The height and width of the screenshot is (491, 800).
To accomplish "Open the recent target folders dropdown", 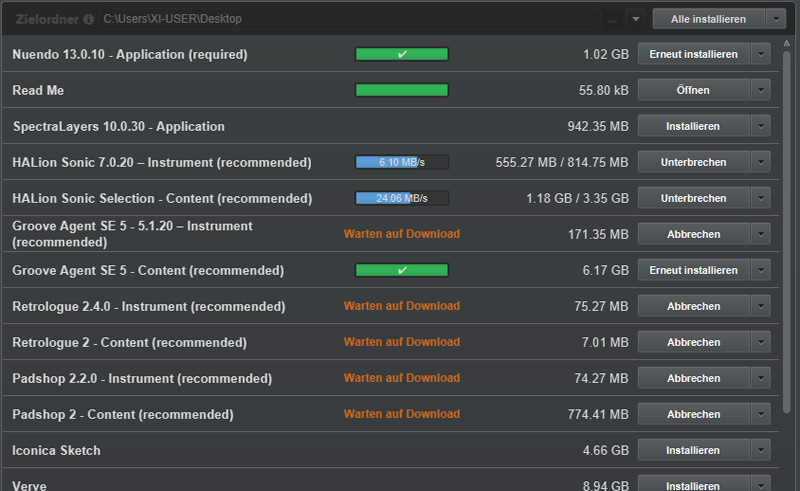I will [x=637, y=19].
